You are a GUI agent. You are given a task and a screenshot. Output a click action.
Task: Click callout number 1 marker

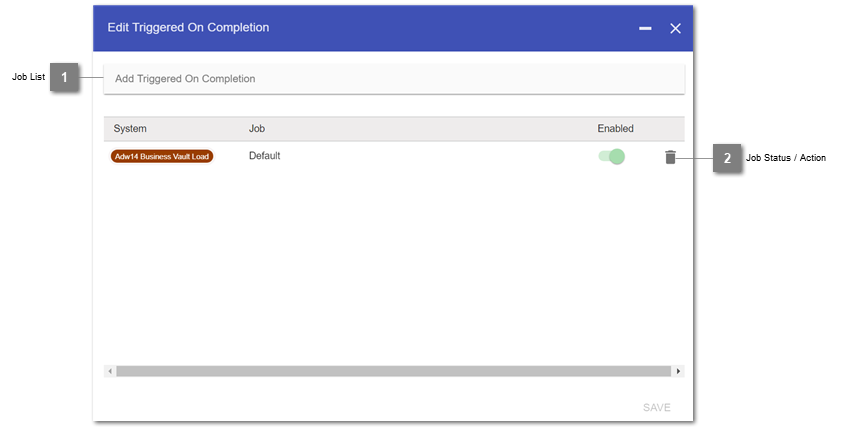click(64, 78)
